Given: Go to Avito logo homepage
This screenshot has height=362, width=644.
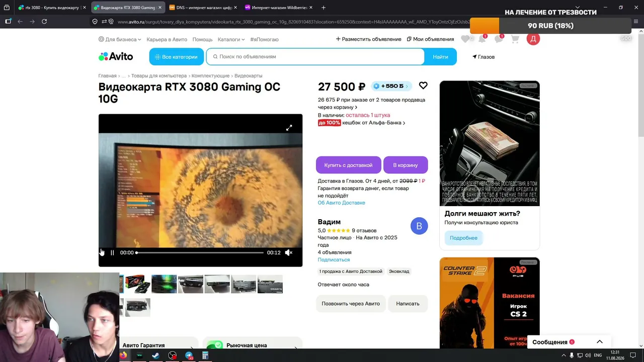Looking at the screenshot, I should tap(116, 57).
